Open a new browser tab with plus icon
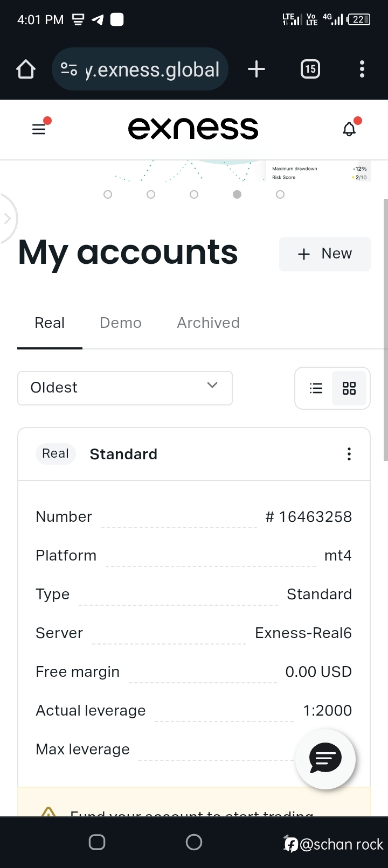 tap(257, 69)
